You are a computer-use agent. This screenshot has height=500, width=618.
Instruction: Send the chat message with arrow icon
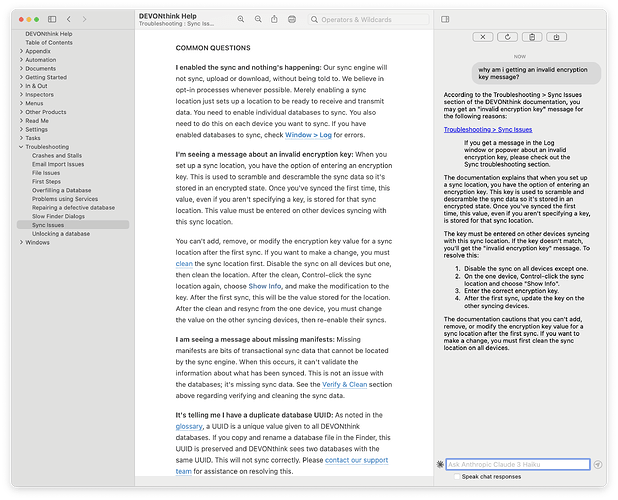598,464
